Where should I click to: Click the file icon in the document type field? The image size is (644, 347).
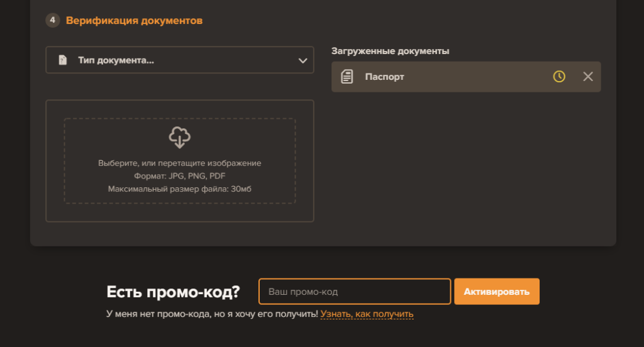[62, 60]
